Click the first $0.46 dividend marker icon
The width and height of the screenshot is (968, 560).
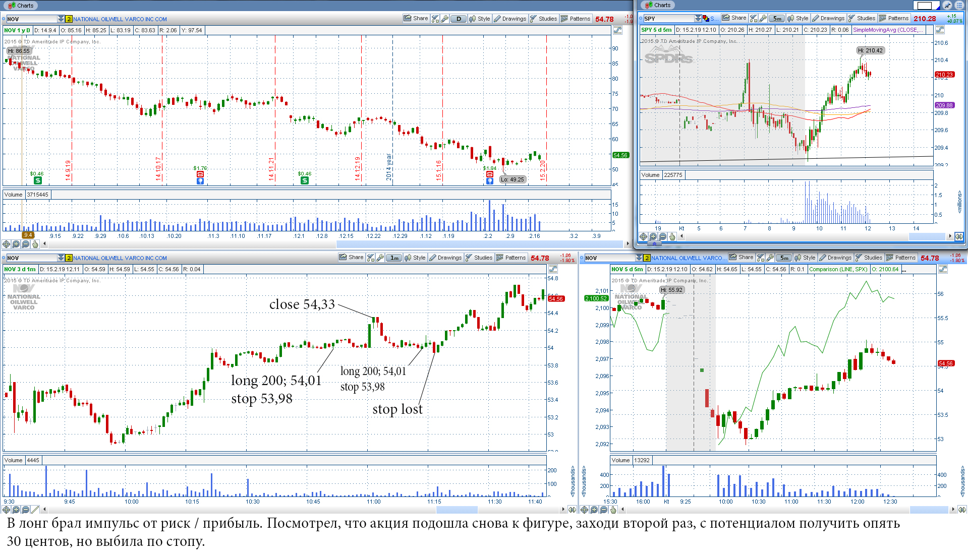tap(38, 180)
